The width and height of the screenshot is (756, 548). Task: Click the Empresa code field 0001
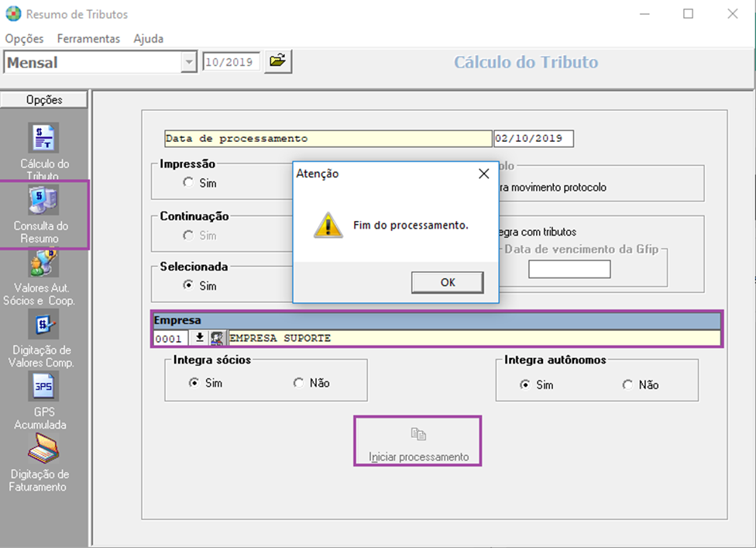[x=170, y=338]
